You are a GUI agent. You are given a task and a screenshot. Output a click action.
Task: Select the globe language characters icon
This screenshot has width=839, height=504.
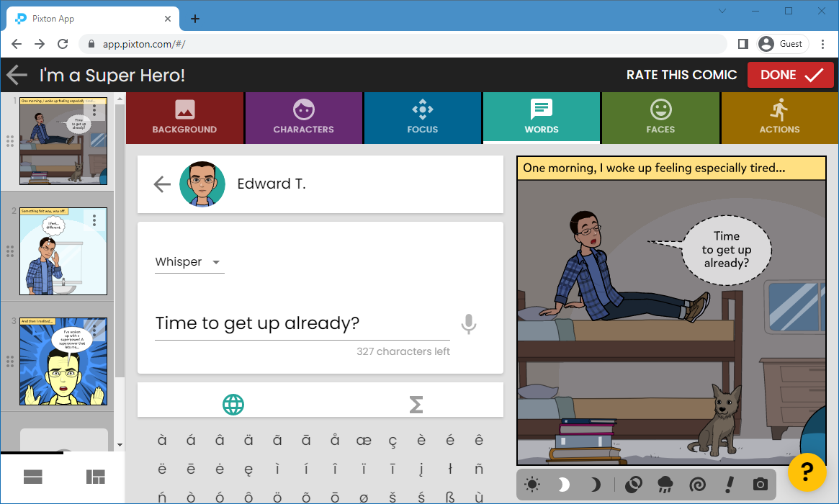233,405
